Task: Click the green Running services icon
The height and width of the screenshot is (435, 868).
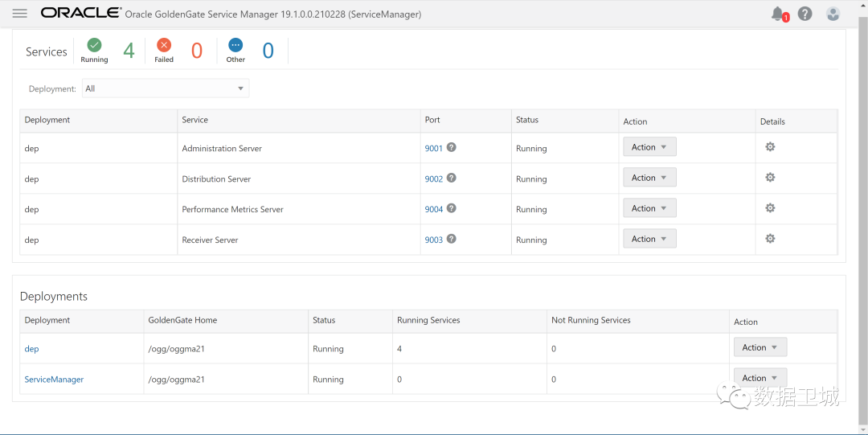Action: (94, 45)
